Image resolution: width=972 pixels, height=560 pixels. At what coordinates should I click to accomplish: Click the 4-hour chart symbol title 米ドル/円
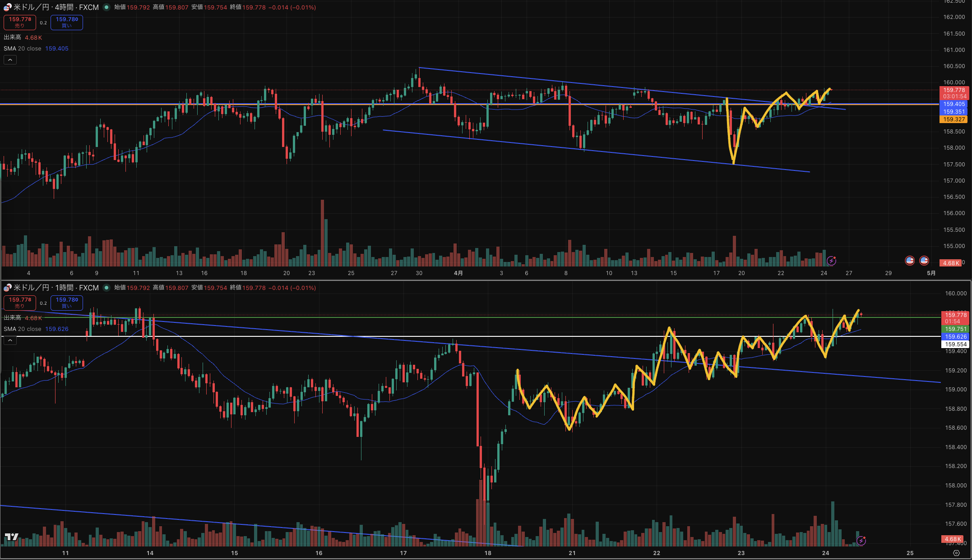(x=32, y=8)
